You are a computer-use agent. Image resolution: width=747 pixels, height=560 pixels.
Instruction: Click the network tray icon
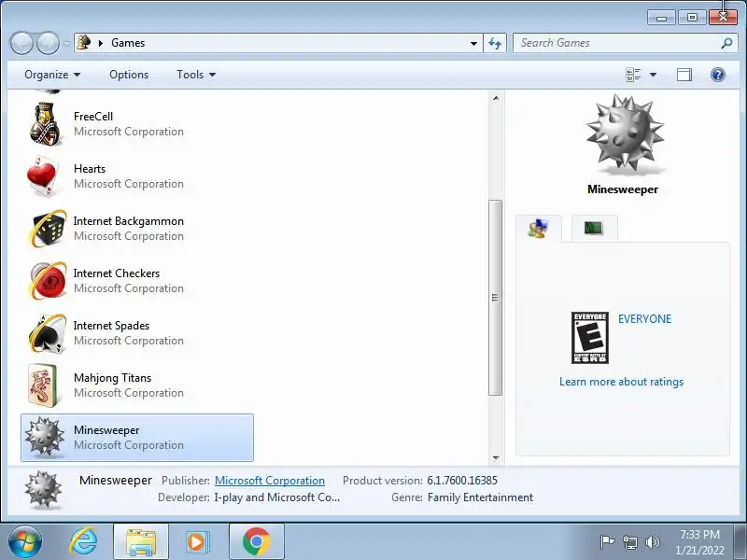pos(629,542)
